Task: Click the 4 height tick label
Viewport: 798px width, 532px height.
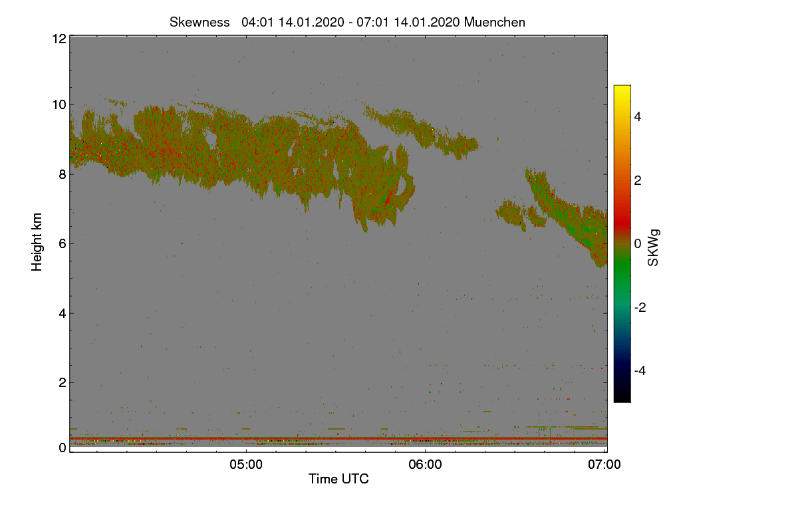Action: [x=63, y=313]
